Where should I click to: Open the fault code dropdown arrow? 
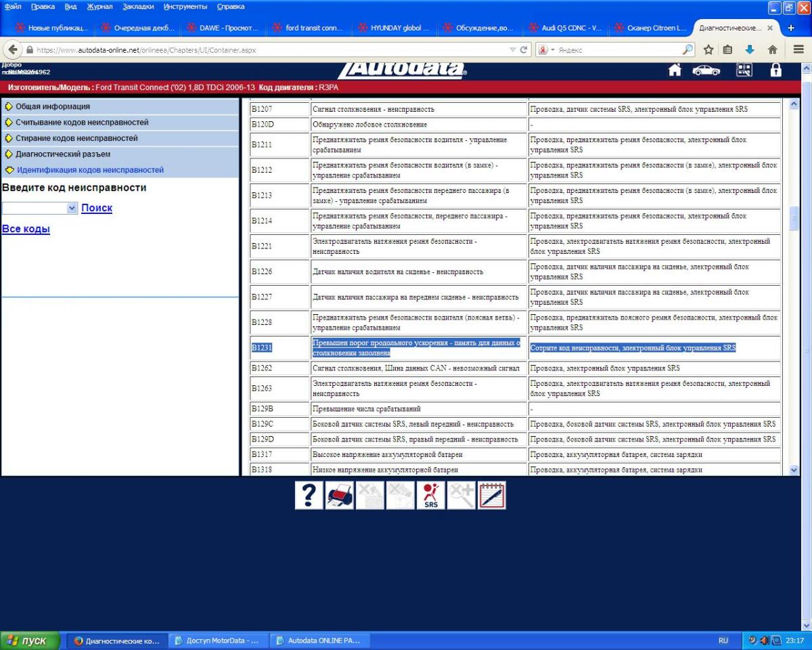pos(72,209)
